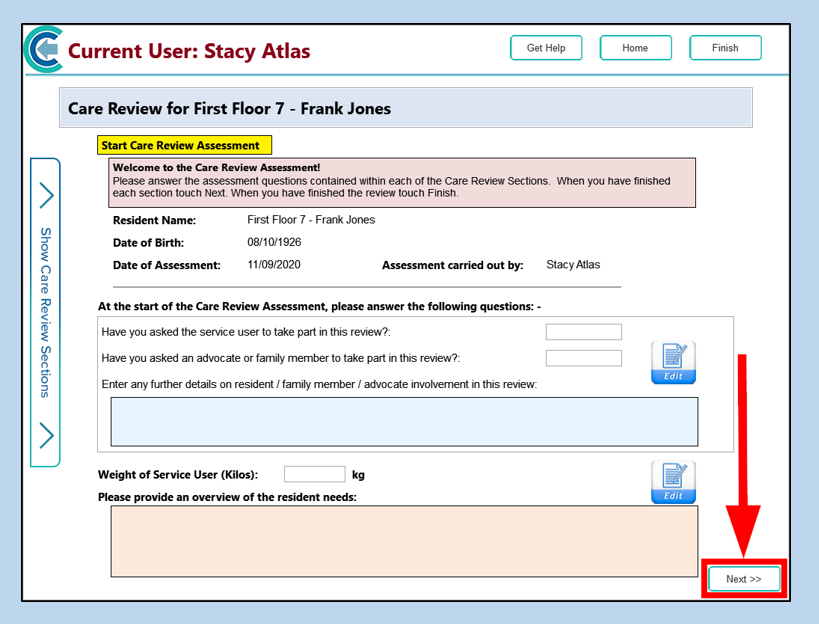Proceed with the Next >> button

[x=744, y=579]
